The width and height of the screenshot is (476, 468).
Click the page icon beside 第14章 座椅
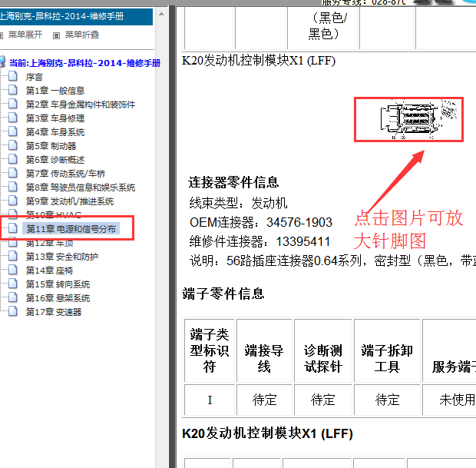point(13,270)
